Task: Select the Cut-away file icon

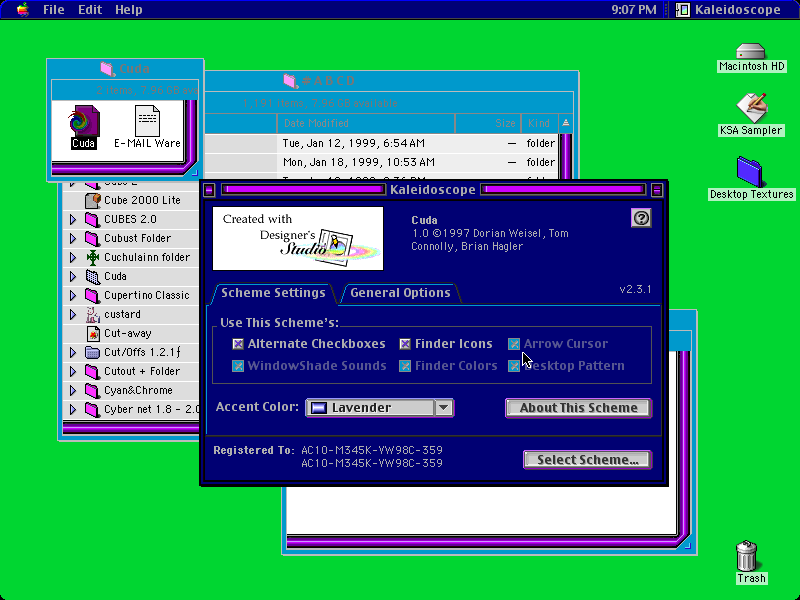Action: tap(92, 334)
